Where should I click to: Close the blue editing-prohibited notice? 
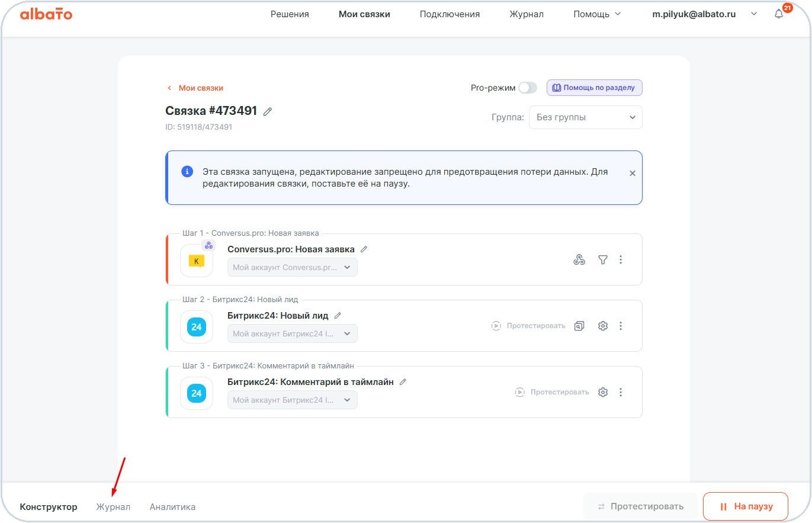point(632,174)
